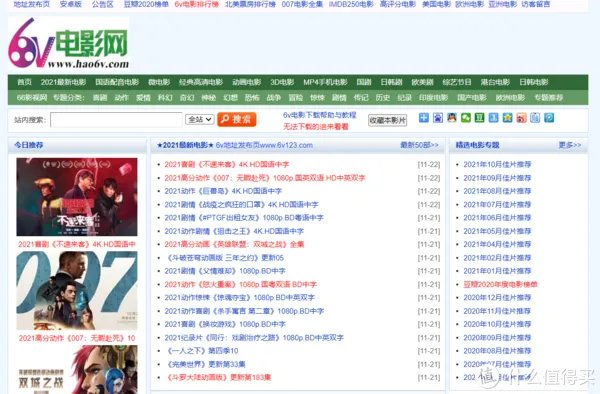Open 专题推荐 category link

click(548, 98)
